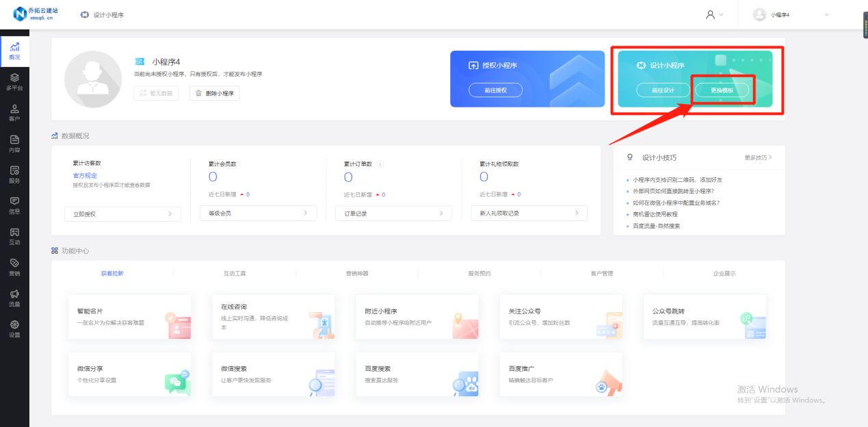View 更多技巧 for more design tips
Screen dimensions: 868x427
point(757,157)
